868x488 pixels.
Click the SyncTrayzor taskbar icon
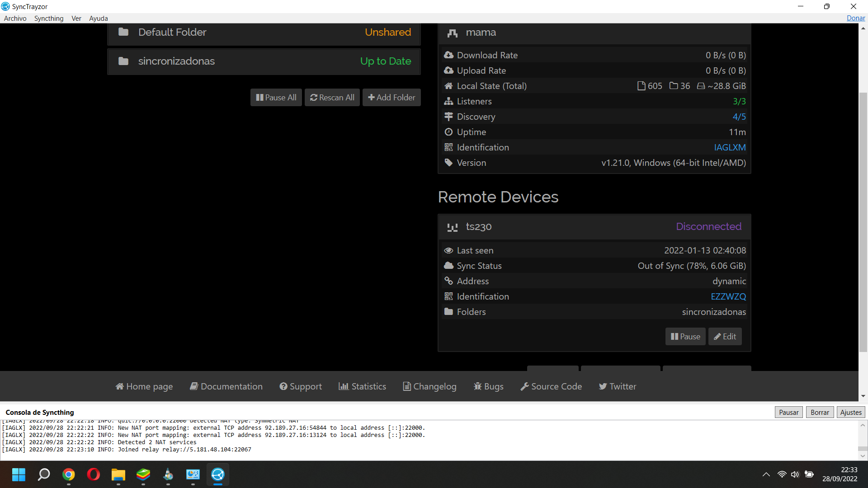[x=218, y=474]
